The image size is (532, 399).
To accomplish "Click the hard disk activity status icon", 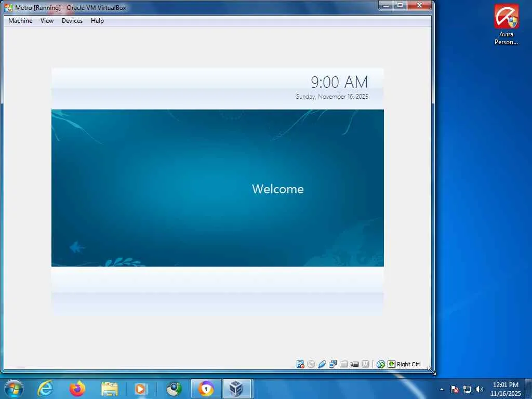I will coord(300,364).
